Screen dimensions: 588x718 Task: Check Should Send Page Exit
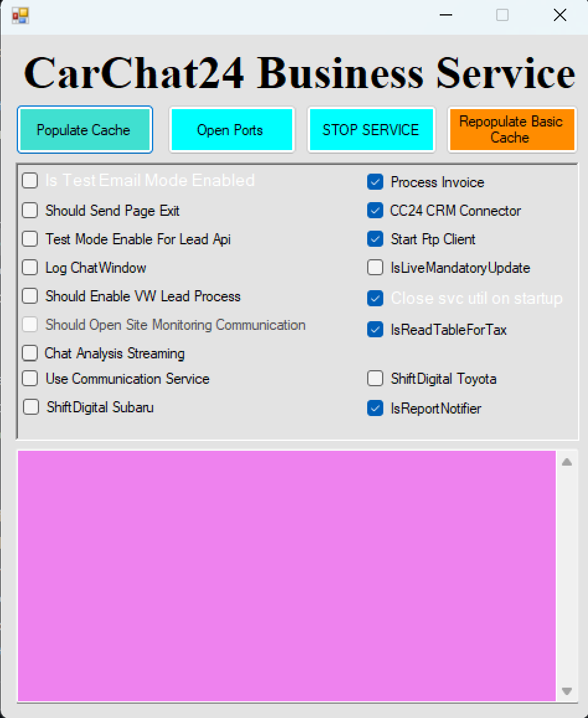click(30, 210)
